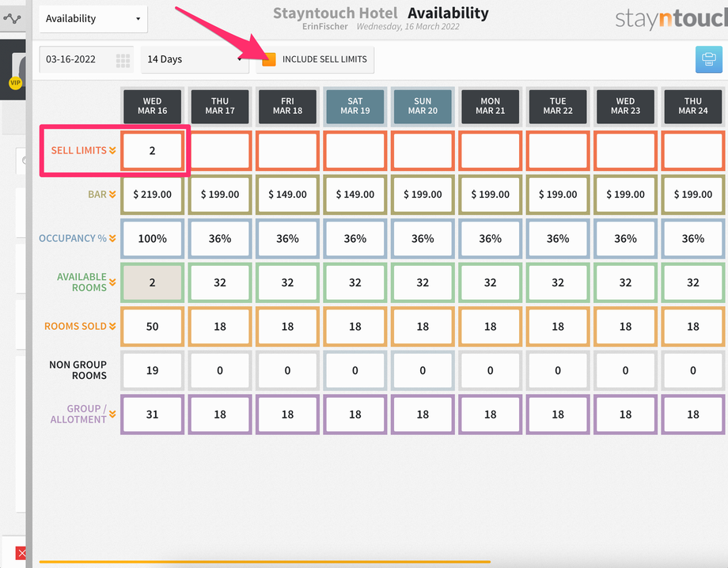Click the print icon button
The width and height of the screenshot is (728, 568).
coord(708,59)
